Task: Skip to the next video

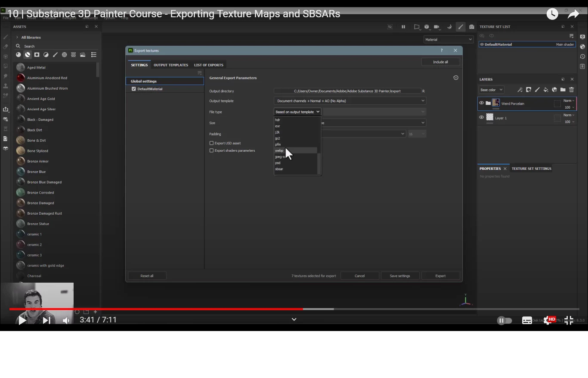Action: point(47,320)
